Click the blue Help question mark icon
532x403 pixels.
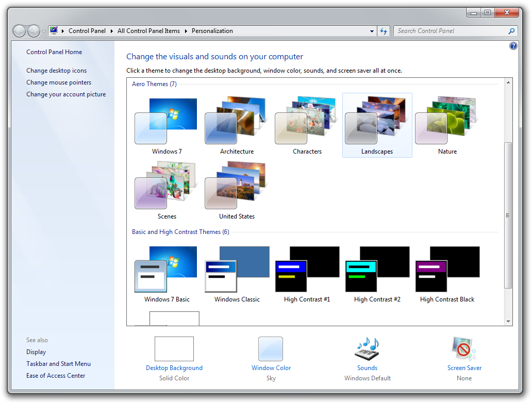(513, 45)
